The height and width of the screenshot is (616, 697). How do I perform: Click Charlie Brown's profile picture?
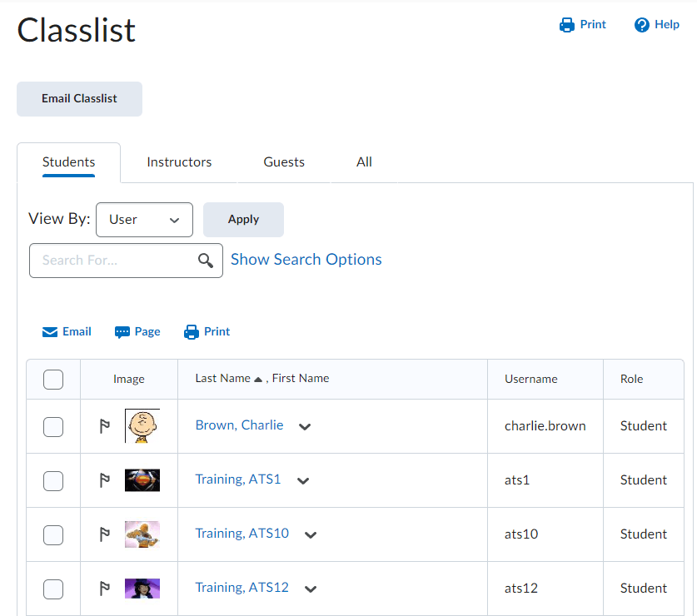pyautogui.click(x=142, y=426)
